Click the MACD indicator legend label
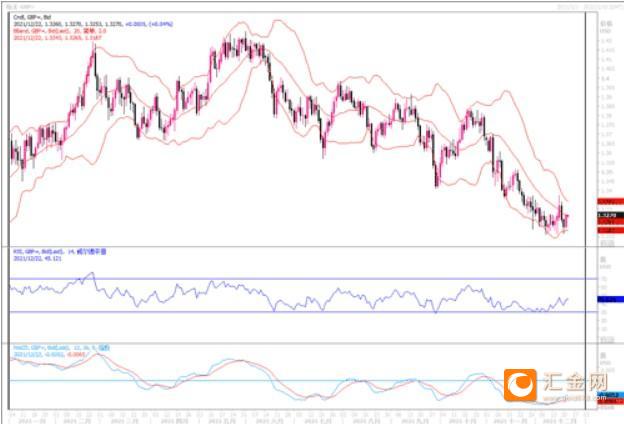The height and width of the screenshot is (424, 624). pyautogui.click(x=61, y=348)
